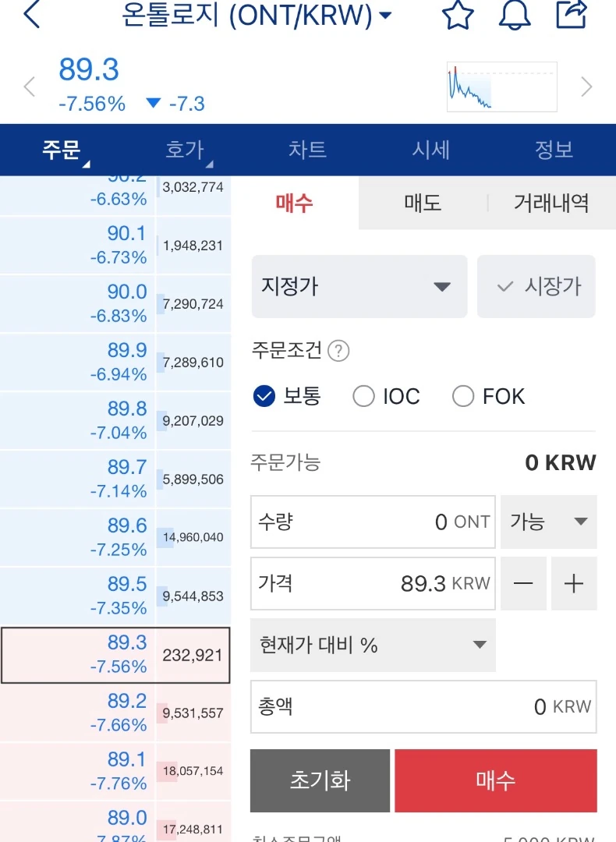This screenshot has height=842, width=616.
Task: Show previous coin with left chevron
Action: pos(30,87)
